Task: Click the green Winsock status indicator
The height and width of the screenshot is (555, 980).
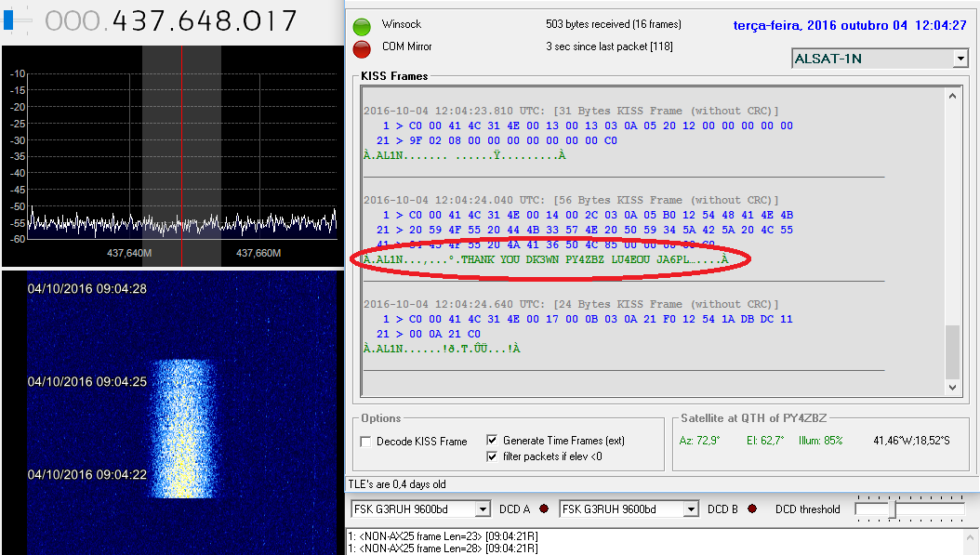Action: tap(362, 24)
